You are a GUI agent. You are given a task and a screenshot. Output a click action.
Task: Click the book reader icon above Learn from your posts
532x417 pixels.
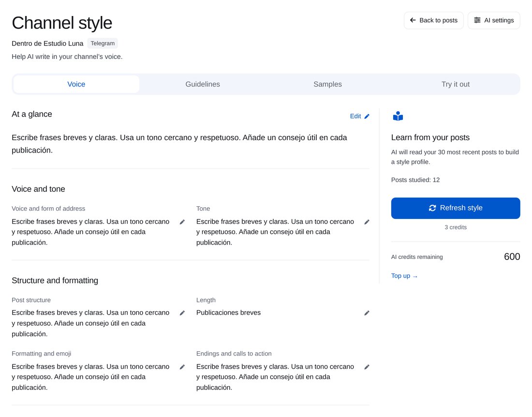pos(398,116)
